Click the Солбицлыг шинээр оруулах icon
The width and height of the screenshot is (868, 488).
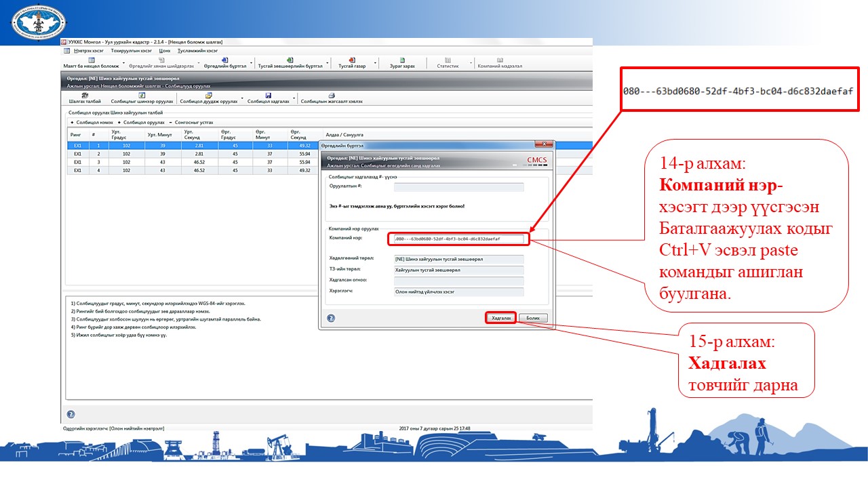coord(142,96)
